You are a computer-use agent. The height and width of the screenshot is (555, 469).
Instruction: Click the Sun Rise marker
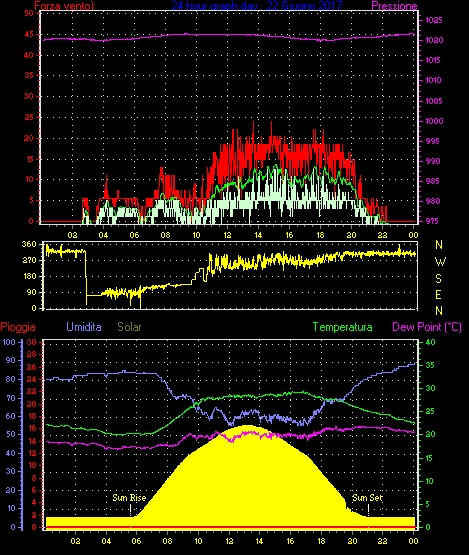(129, 498)
